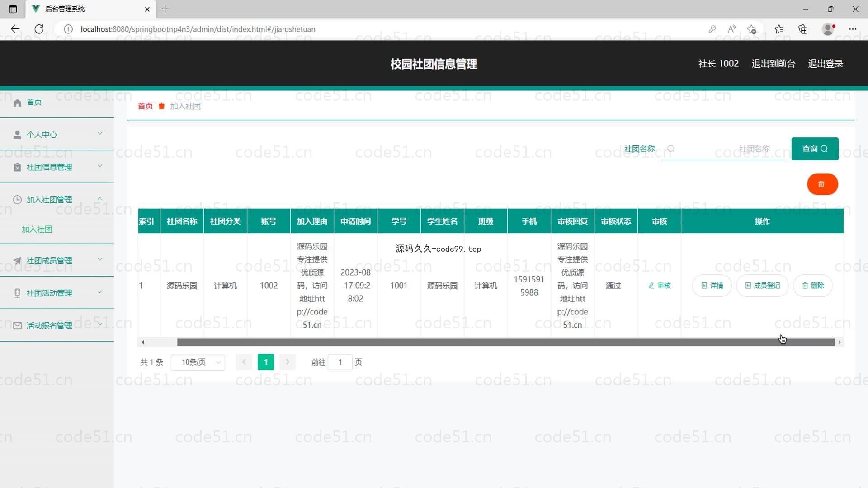Viewport: 868px width, 488px height.
Task: Click 退出到前台 in the header
Action: pos(773,64)
